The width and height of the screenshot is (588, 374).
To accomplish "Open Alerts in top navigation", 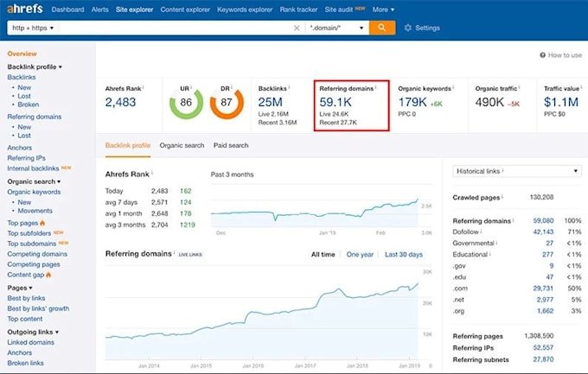I will click(x=99, y=10).
